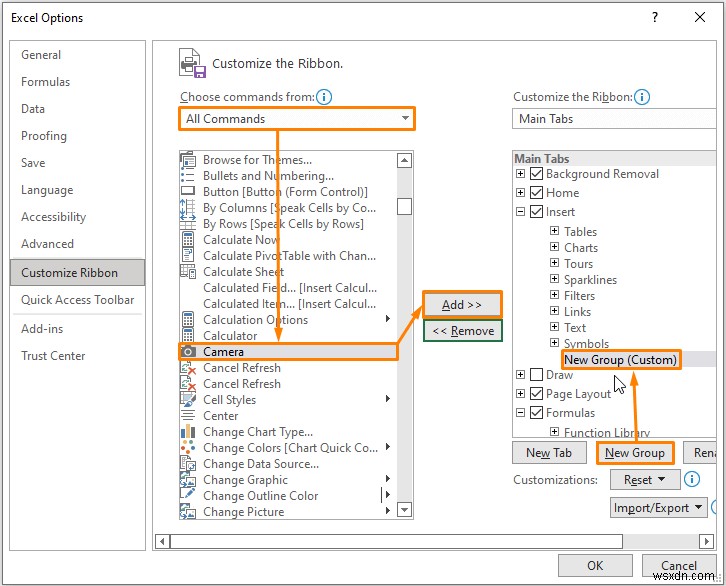Click the Calculator icon

coord(188,336)
